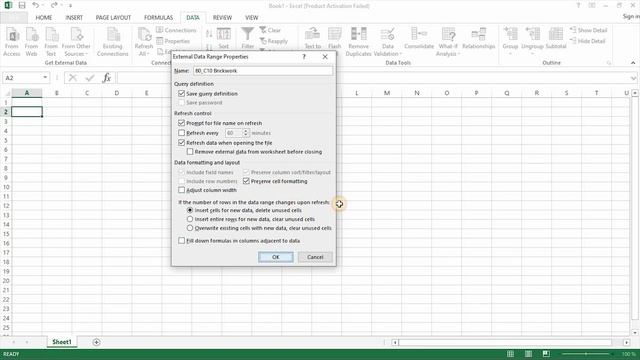
Task: Click Cancel in the dialog
Action: 315,257
